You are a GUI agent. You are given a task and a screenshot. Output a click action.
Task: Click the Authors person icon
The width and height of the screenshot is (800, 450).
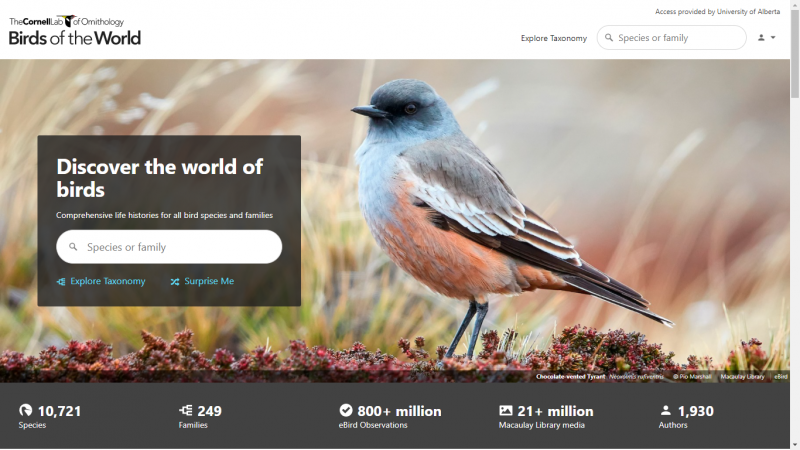click(x=665, y=410)
